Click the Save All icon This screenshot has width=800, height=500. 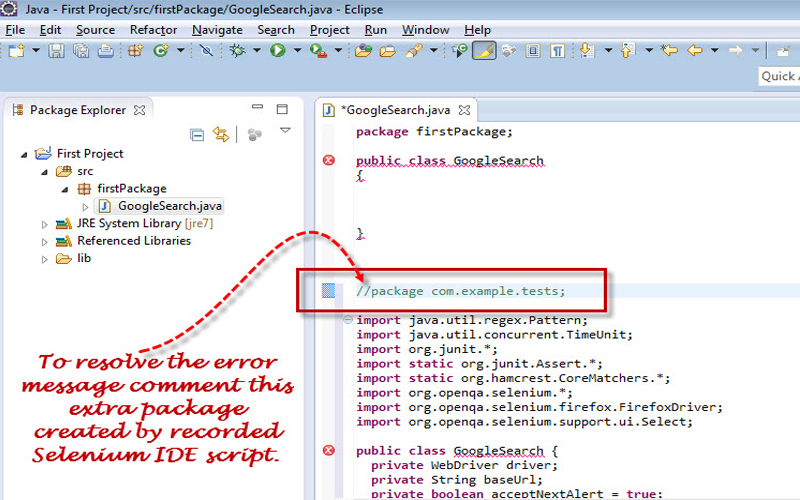click(81, 51)
